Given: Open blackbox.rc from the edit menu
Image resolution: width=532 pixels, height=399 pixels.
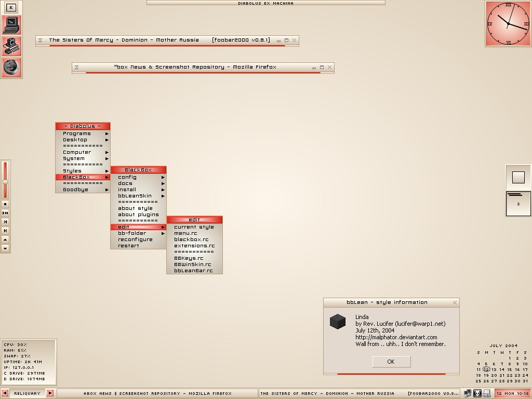Looking at the screenshot, I should (x=194, y=240).
